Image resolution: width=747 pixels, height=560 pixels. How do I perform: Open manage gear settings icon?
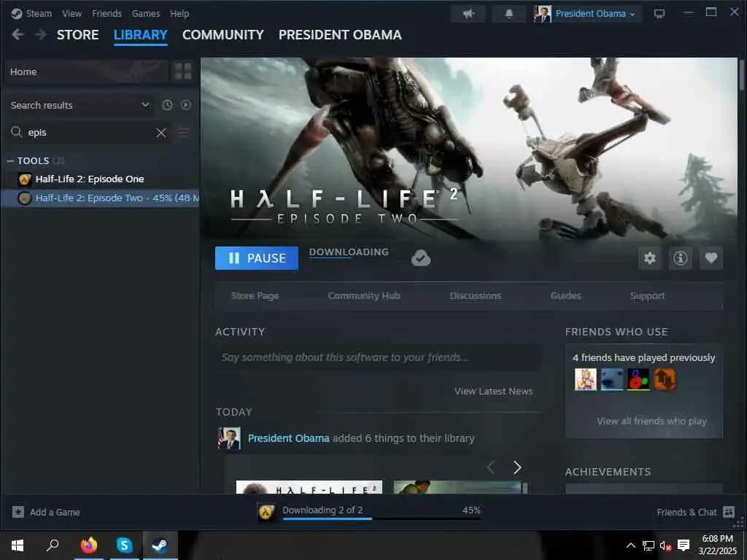point(650,258)
